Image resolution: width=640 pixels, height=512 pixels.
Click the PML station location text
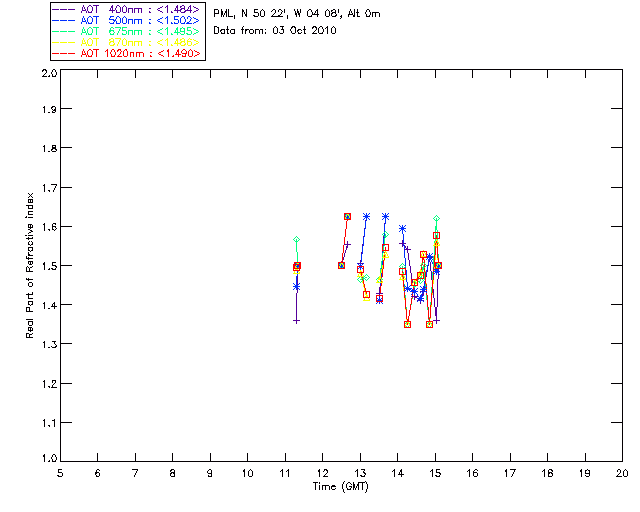coord(297,14)
